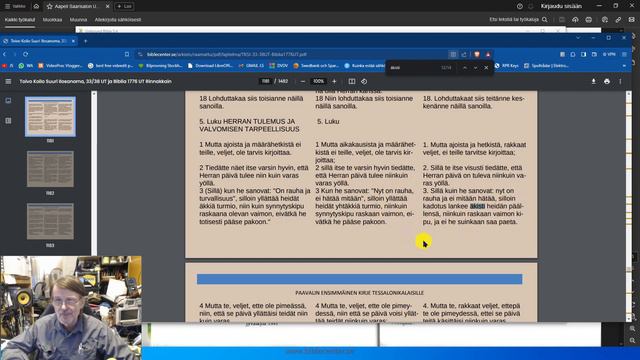Open the Brave wallet icon
The image size is (640, 360).
click(x=594, y=54)
